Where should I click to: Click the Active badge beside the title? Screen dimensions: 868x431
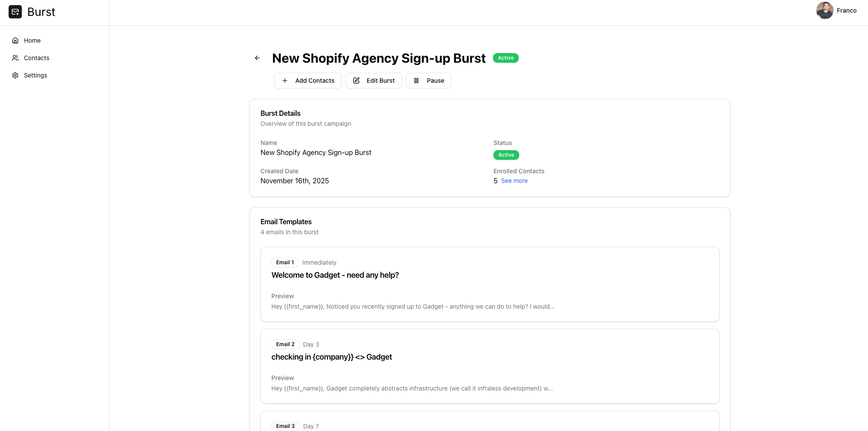(506, 58)
